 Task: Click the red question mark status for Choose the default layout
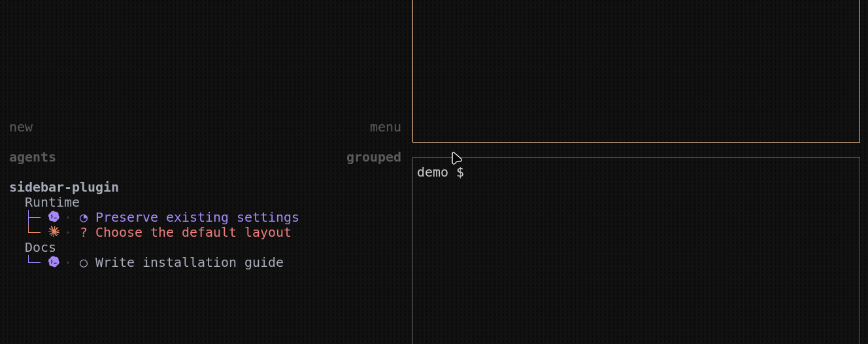(84, 232)
